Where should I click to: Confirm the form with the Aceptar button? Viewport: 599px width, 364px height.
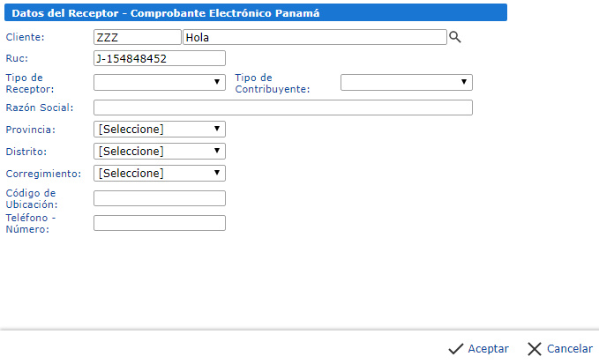(x=478, y=348)
